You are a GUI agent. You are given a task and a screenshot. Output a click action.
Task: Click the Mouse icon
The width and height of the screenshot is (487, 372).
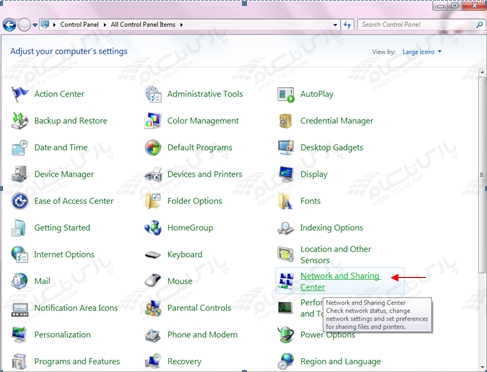point(153,281)
